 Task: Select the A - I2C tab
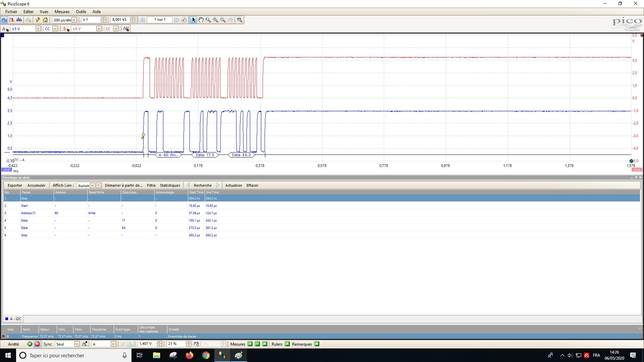point(13,319)
